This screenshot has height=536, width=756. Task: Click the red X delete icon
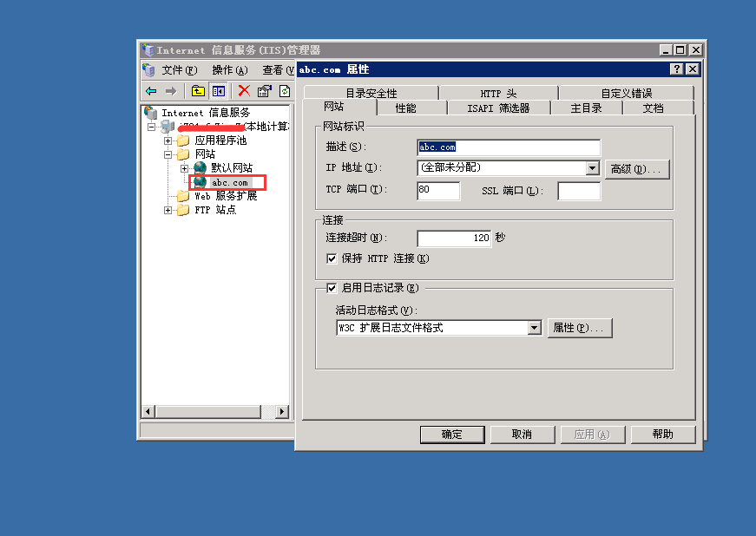244,91
